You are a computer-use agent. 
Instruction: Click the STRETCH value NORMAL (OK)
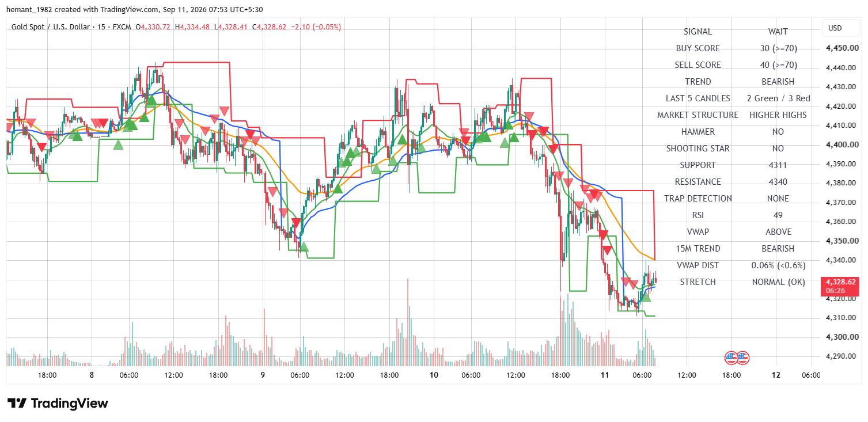[x=778, y=282]
